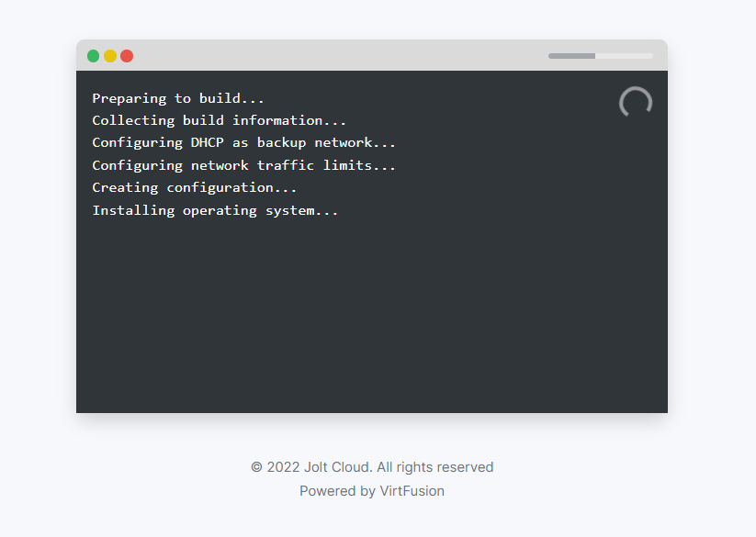This screenshot has width=756, height=537.
Task: Click the yellow circle in title bar
Action: point(110,56)
